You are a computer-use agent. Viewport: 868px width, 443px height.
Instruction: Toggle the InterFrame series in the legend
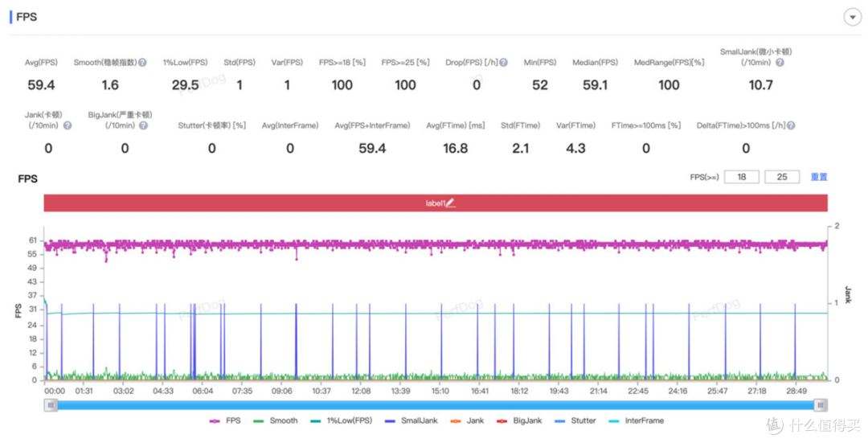[636, 420]
